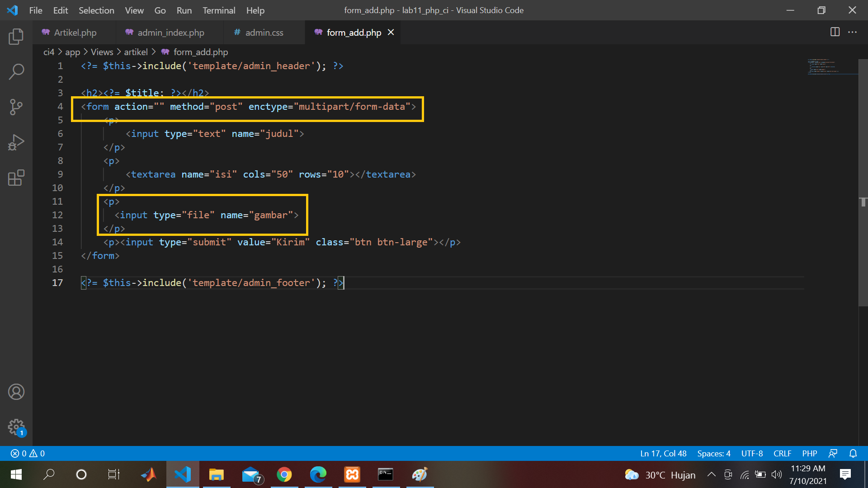Open the problems counter in status bar
Screen dimensions: 868x488
[26, 453]
